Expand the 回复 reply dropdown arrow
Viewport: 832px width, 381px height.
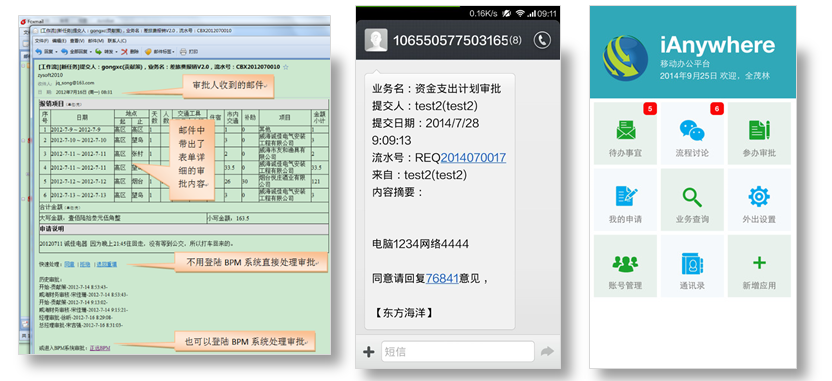56,52
